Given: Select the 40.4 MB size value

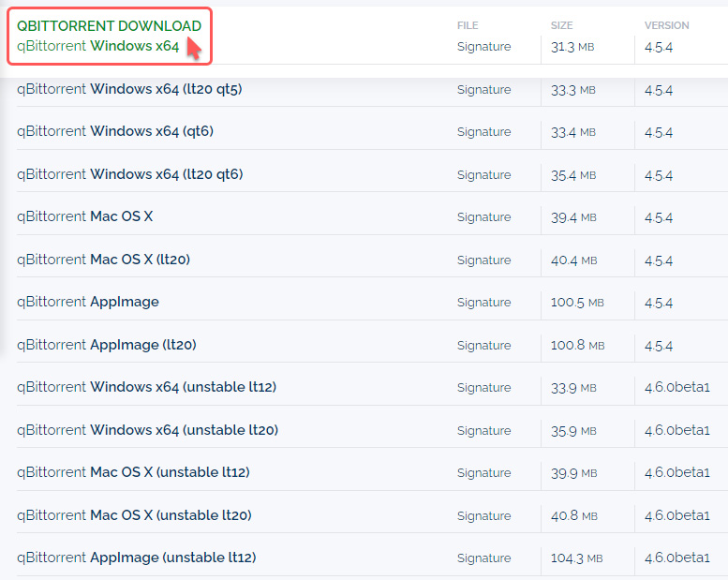Looking at the screenshot, I should point(573,260).
